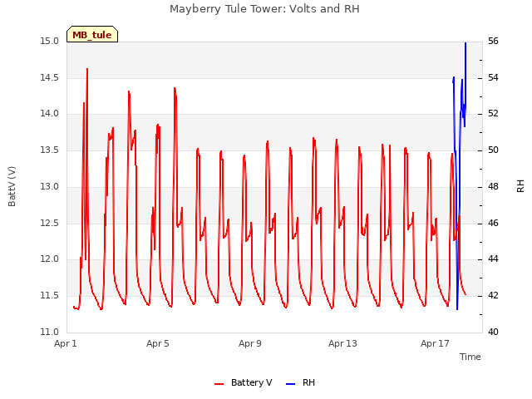Click the 56 right axis value
The height and width of the screenshot is (399, 532).
pyautogui.click(x=493, y=41)
